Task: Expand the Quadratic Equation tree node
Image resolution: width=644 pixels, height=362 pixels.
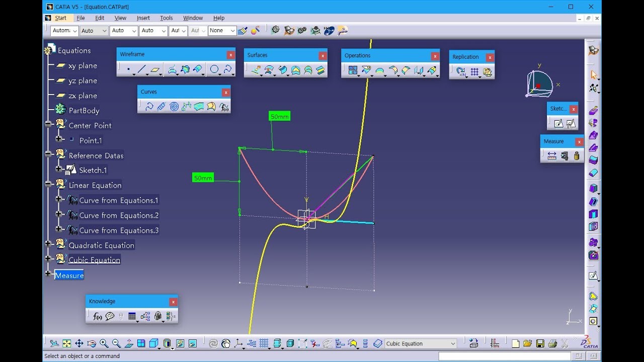Action: pyautogui.click(x=48, y=244)
